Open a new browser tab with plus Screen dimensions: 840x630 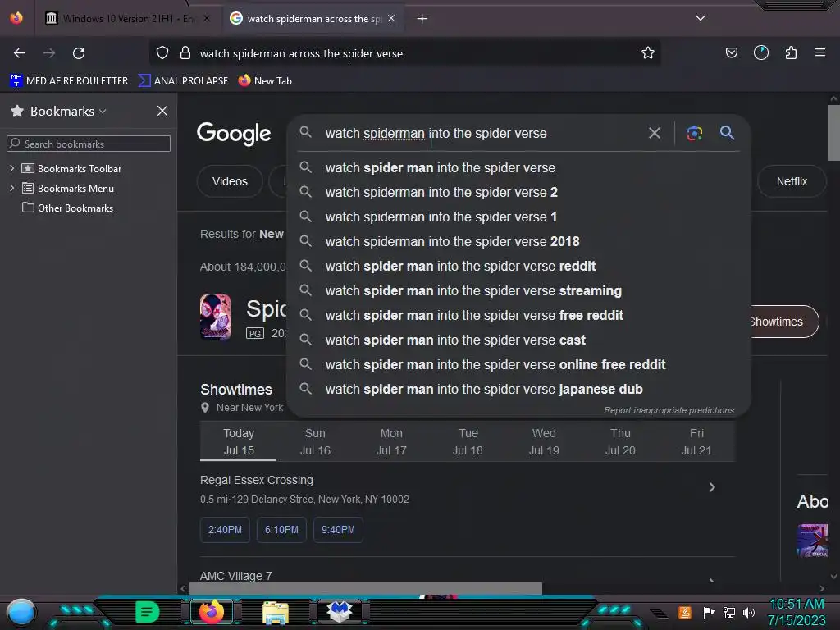422,19
